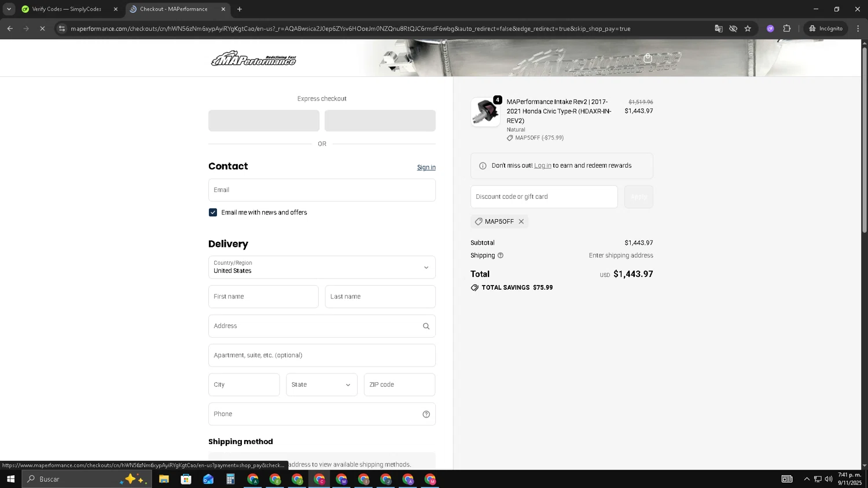
Task: Open the Extensions puzzle piece menu
Action: (787, 28)
